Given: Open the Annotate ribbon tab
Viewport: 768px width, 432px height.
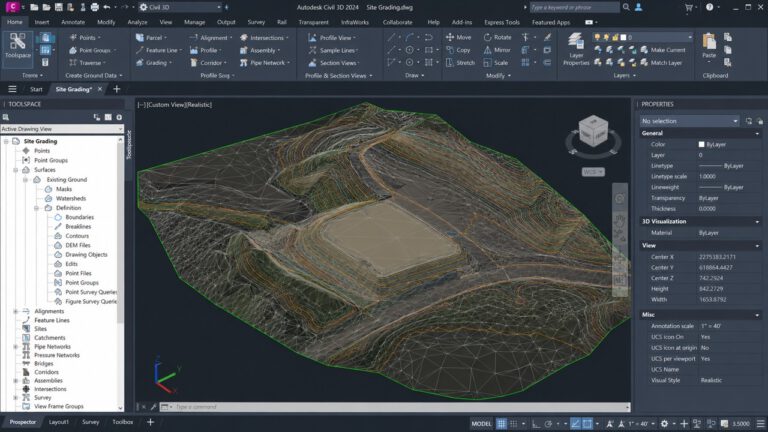Looking at the screenshot, I should point(73,22).
